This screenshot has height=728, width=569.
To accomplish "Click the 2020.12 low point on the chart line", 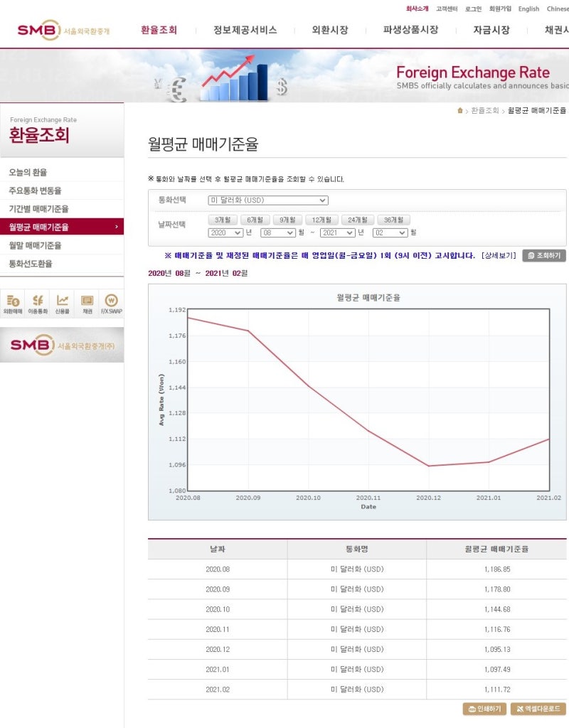I will coord(429,466).
